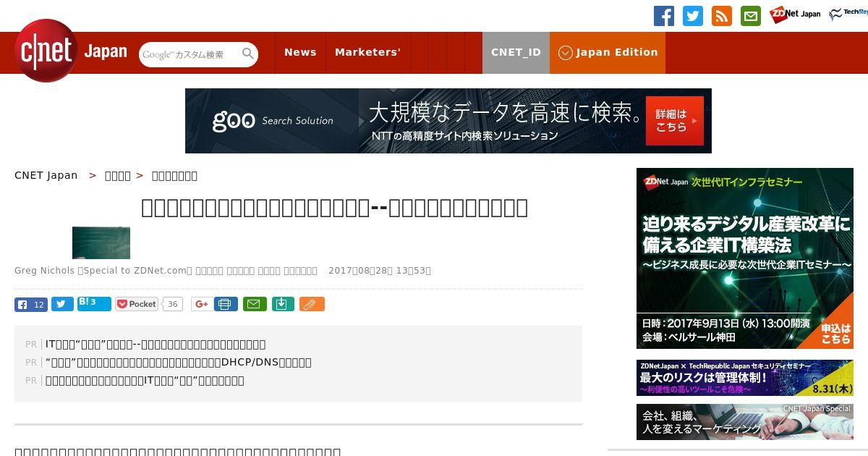Open the Marketers' menu
Viewport: 868px width, 456px height.
(x=367, y=52)
